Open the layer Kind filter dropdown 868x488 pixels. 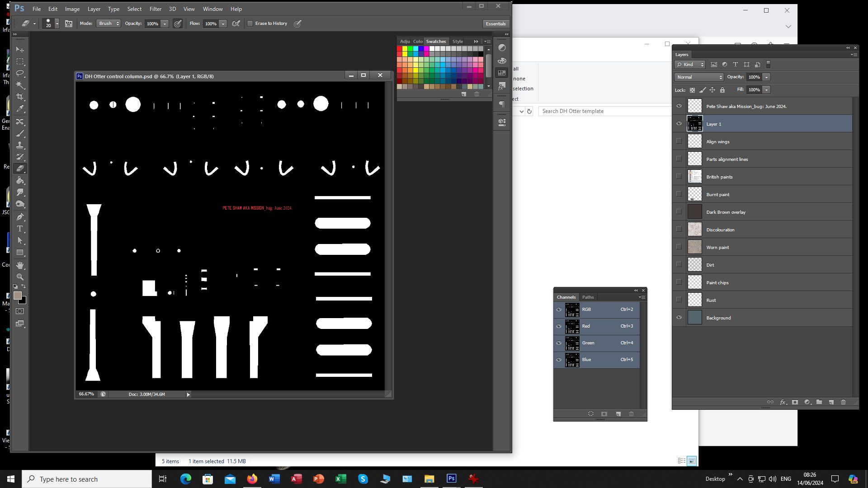coord(690,65)
